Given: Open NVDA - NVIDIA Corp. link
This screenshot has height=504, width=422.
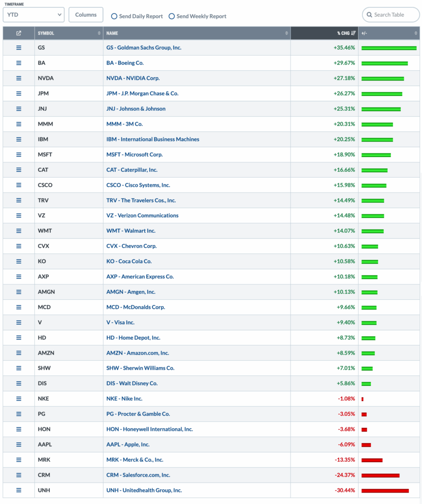Looking at the screenshot, I should 133,78.
